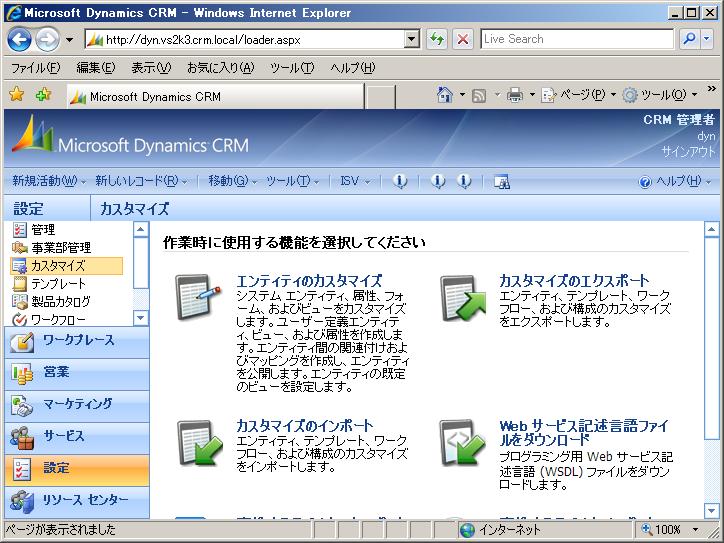The height and width of the screenshot is (543, 724).
Task: Expand the ISV dropdown
Action: tap(355, 181)
